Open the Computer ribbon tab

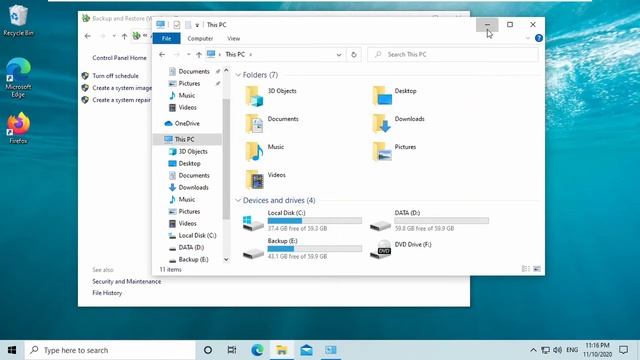200,38
